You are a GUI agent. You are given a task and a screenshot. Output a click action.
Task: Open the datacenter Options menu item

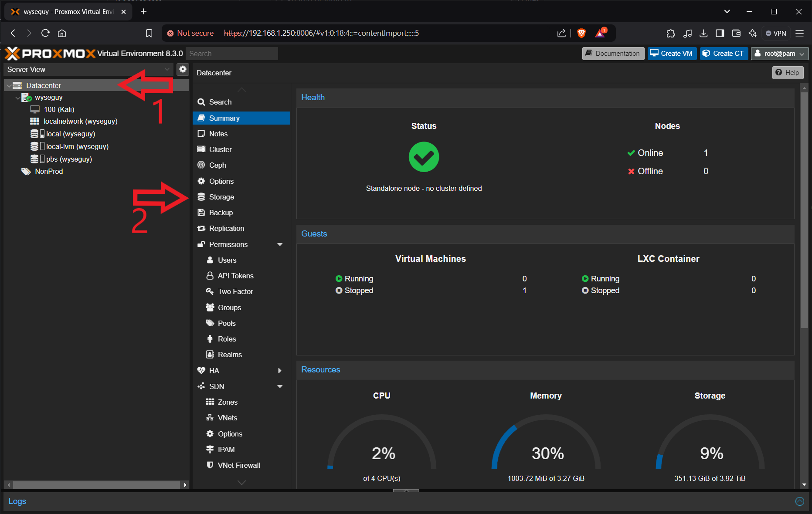pyautogui.click(x=241, y=181)
